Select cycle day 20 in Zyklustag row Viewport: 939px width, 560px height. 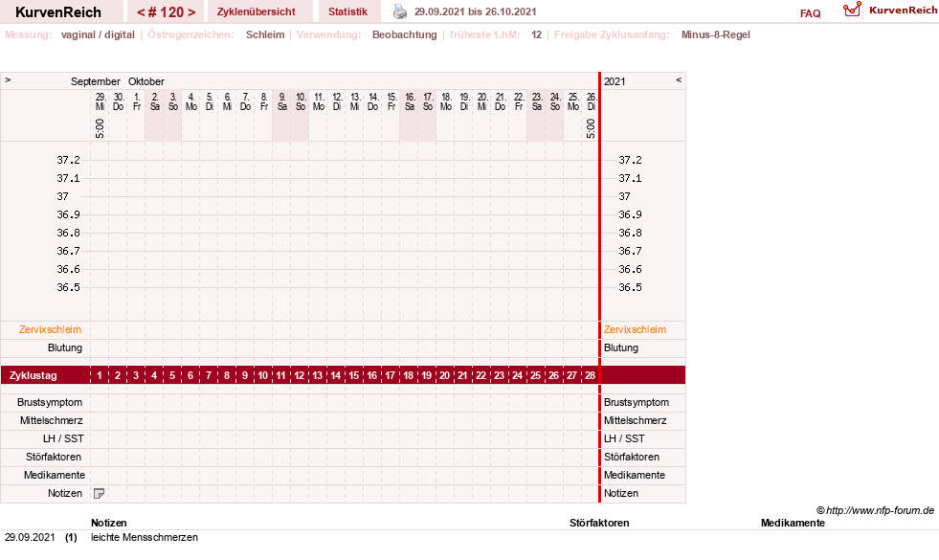444,375
